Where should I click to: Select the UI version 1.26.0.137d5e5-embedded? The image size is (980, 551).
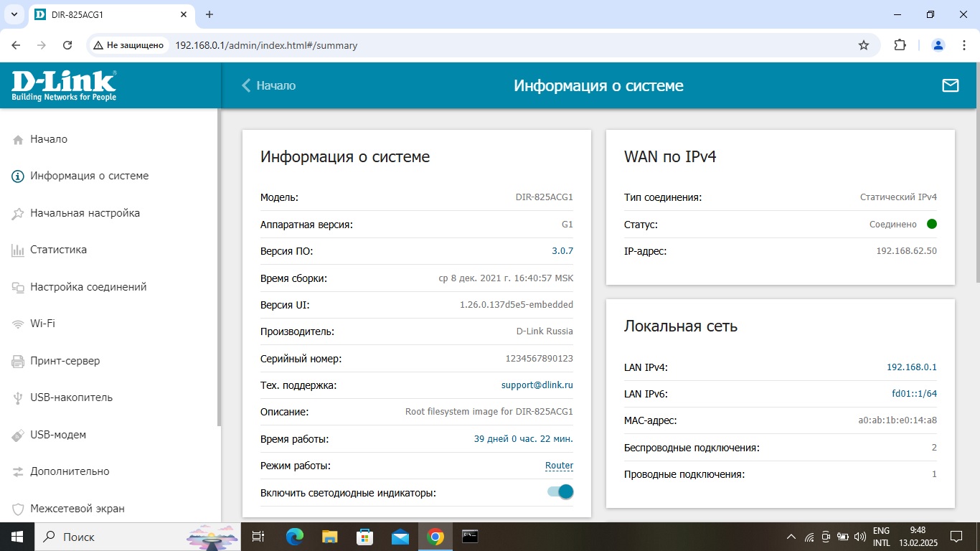point(517,305)
